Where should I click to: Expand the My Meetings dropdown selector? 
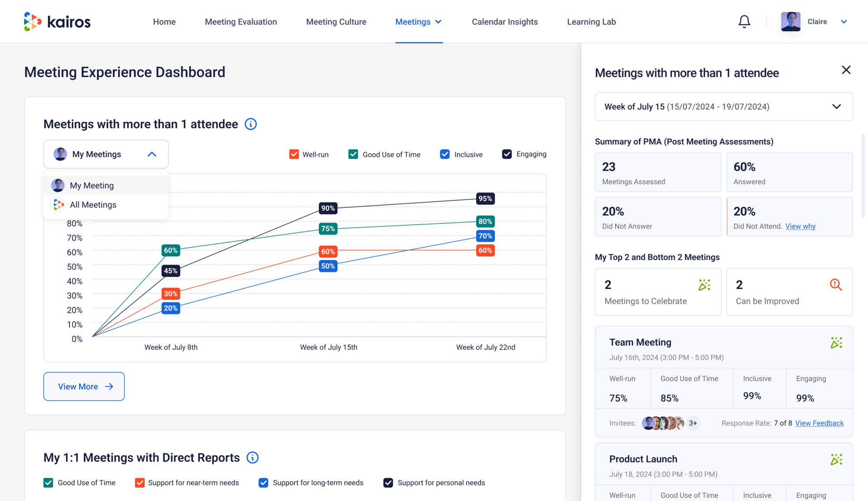(105, 154)
